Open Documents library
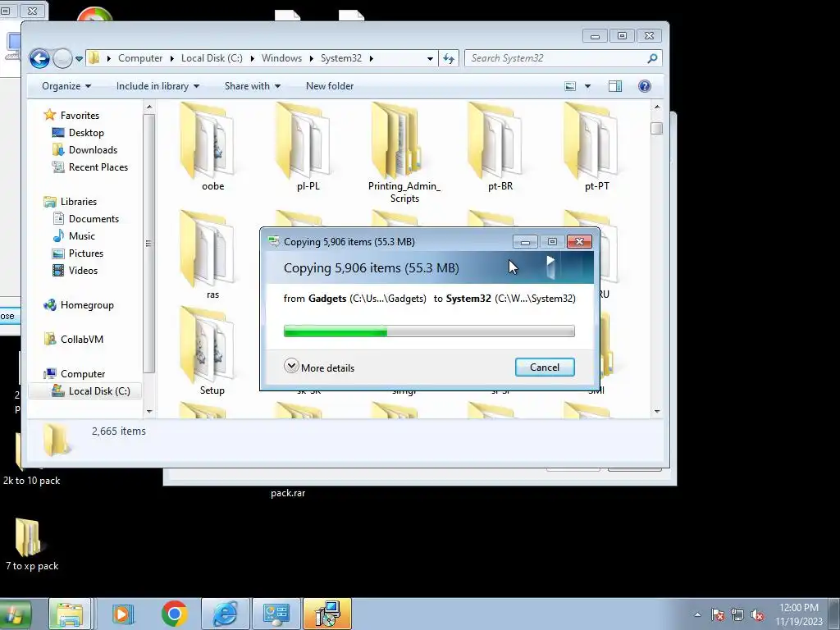This screenshot has width=840, height=630. pyautogui.click(x=94, y=219)
